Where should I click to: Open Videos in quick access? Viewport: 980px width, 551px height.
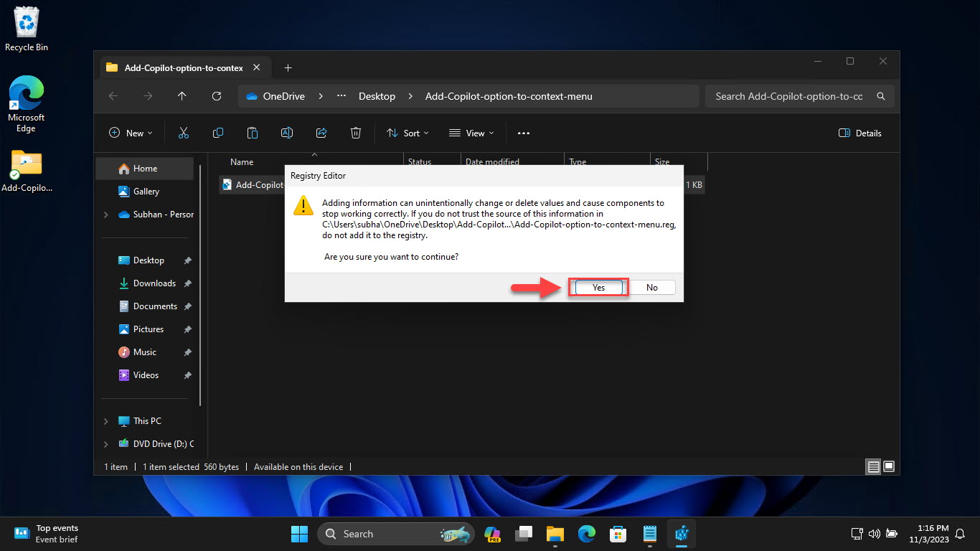146,375
